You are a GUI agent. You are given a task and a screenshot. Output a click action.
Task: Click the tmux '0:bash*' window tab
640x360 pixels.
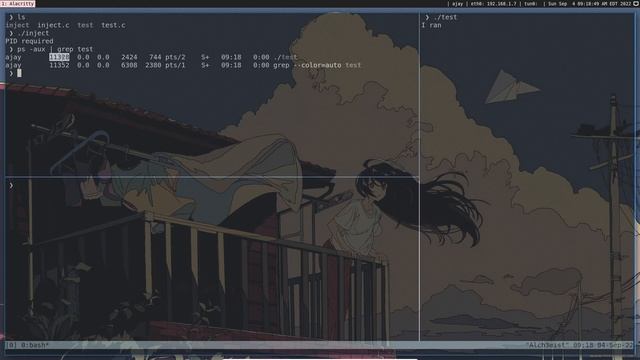click(x=35, y=345)
